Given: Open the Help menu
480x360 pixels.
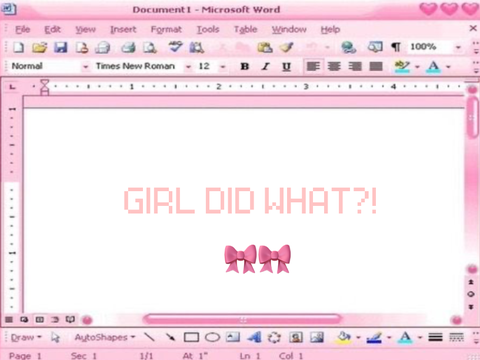Looking at the screenshot, I should point(330,29).
